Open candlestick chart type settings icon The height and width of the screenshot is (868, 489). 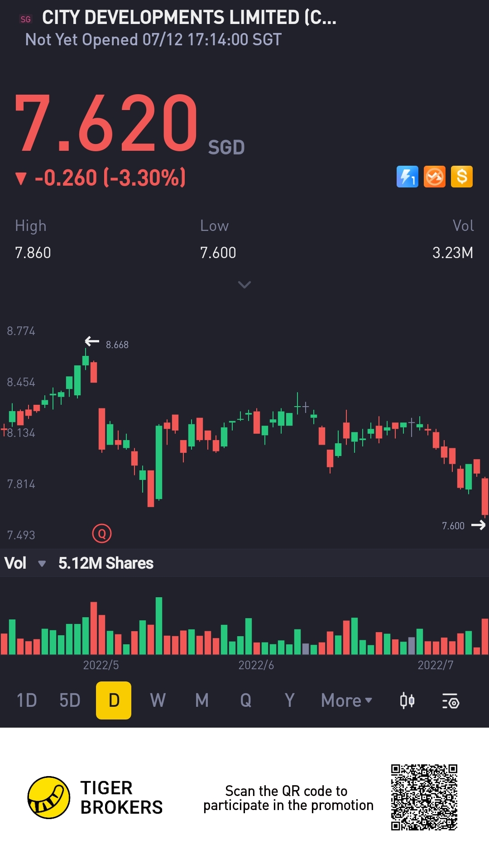pyautogui.click(x=407, y=701)
